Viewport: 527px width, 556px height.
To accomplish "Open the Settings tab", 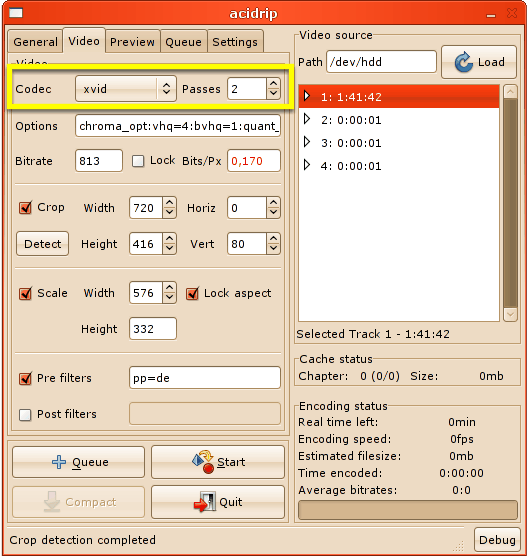I will [x=235, y=42].
